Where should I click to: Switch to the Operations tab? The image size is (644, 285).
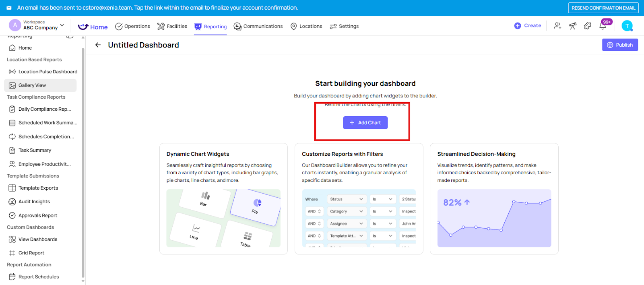[132, 27]
